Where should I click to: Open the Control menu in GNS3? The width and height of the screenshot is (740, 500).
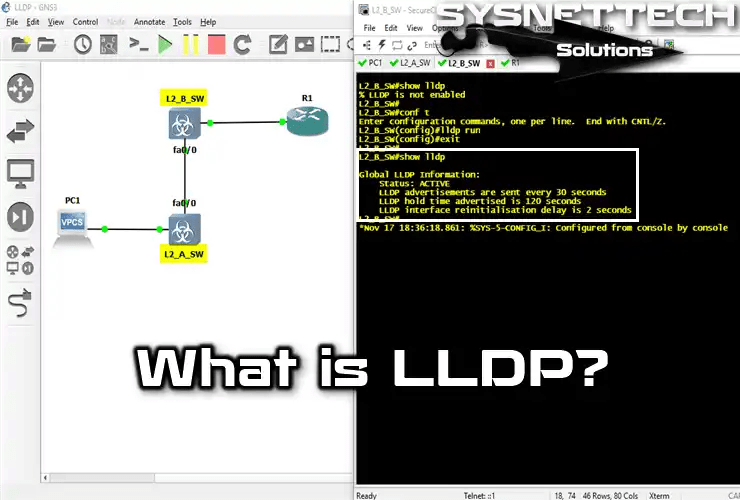tap(85, 22)
